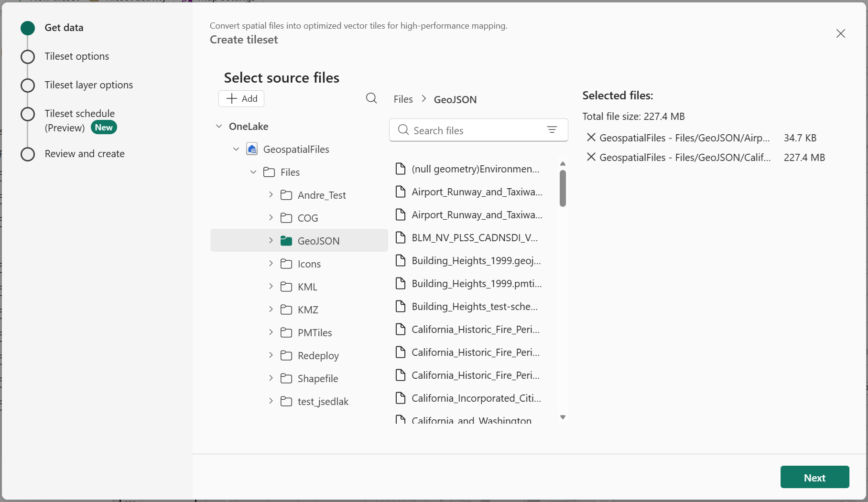Expand the COG folder chevron
Screen dimensions: 868x502
click(271, 218)
